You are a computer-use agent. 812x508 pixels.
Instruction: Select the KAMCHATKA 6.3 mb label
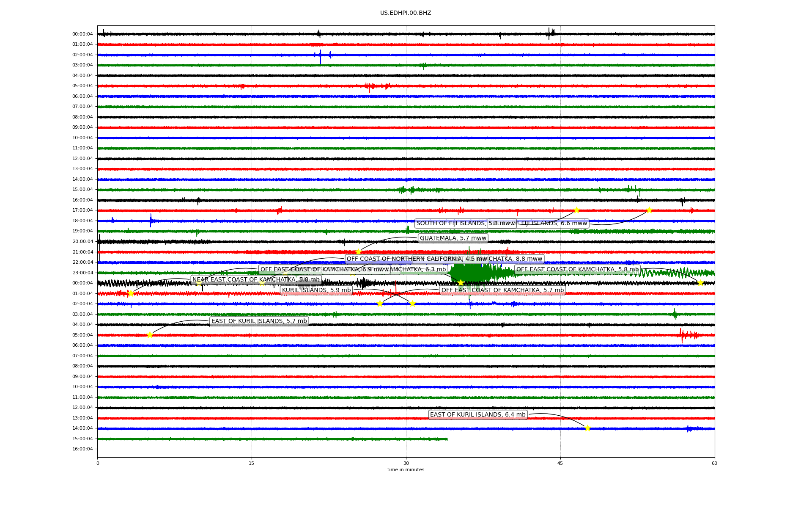[x=418, y=270]
